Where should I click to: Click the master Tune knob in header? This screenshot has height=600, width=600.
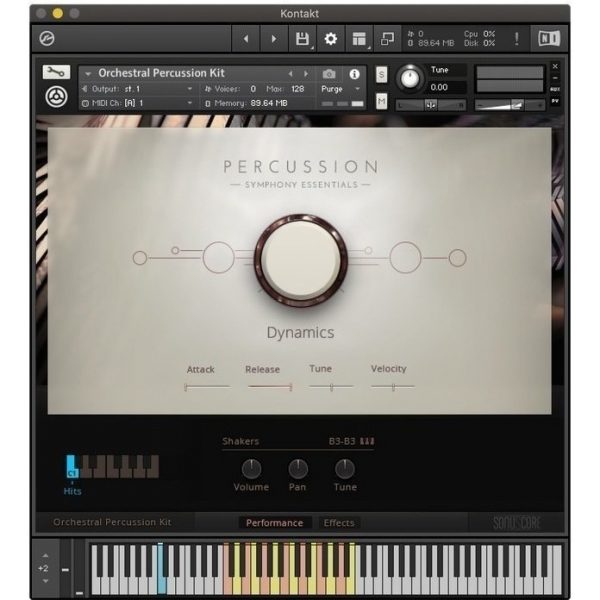click(x=410, y=78)
